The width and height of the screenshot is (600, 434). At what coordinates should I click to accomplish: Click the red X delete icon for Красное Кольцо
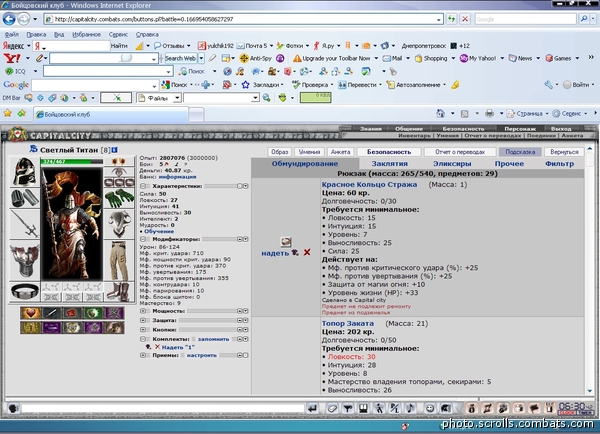tap(307, 253)
